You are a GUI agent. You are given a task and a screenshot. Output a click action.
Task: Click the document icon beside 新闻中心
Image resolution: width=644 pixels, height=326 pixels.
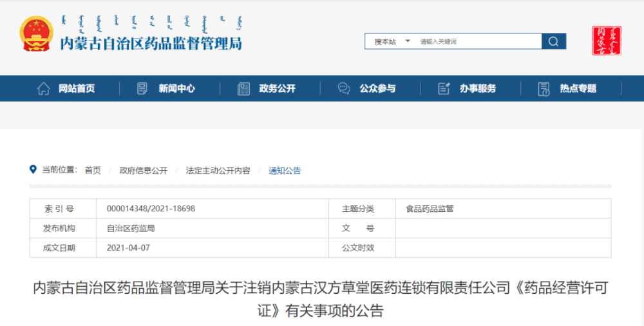pos(142,88)
